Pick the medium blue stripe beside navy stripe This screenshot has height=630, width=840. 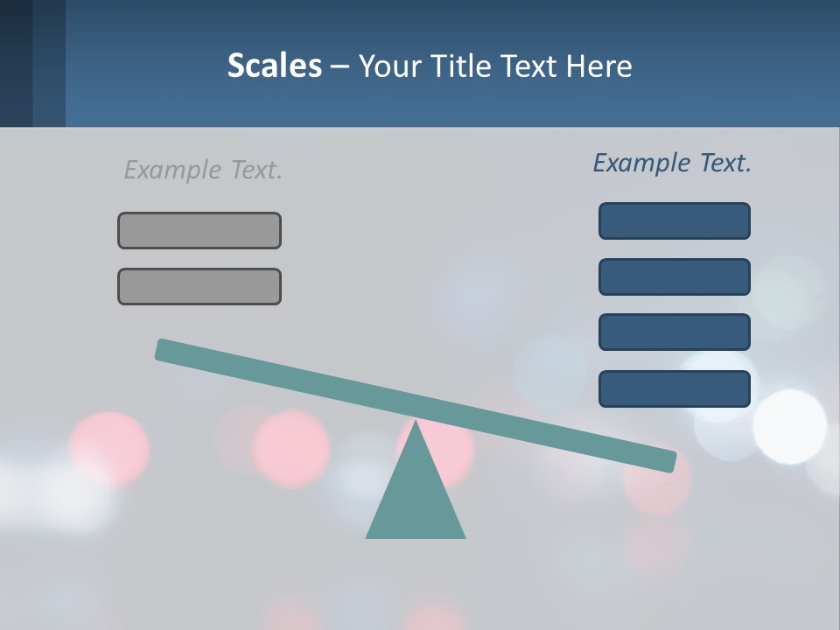coord(49,63)
